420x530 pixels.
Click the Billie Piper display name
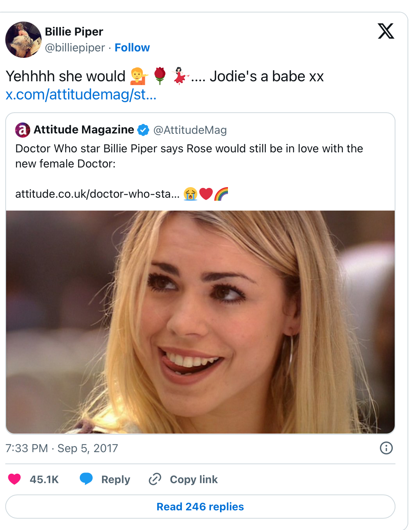coord(74,32)
